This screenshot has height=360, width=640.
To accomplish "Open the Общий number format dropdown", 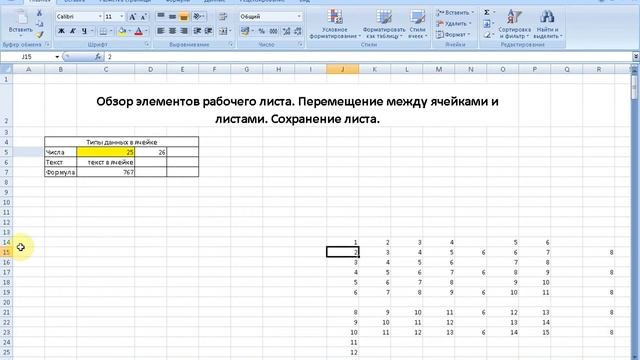I will pos(299,17).
